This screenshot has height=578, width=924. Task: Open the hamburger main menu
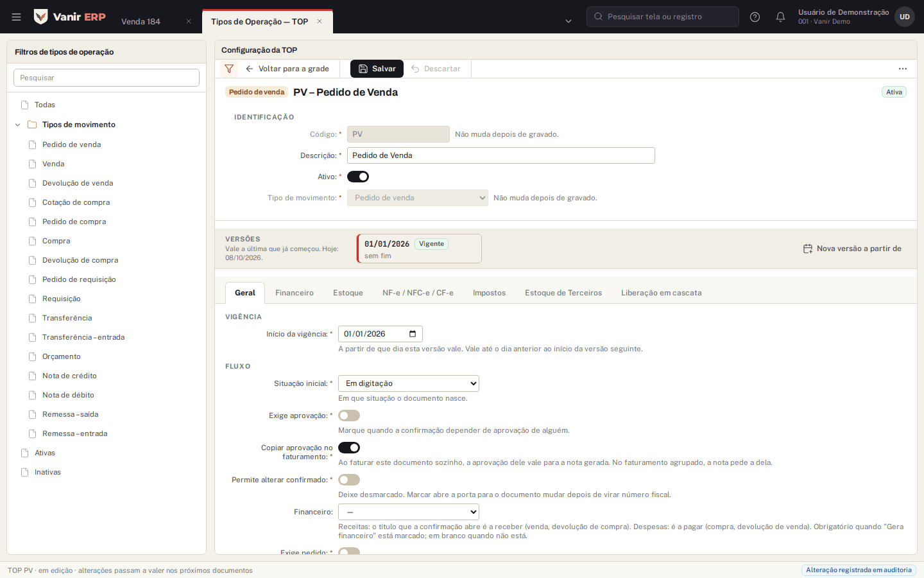pos(17,17)
